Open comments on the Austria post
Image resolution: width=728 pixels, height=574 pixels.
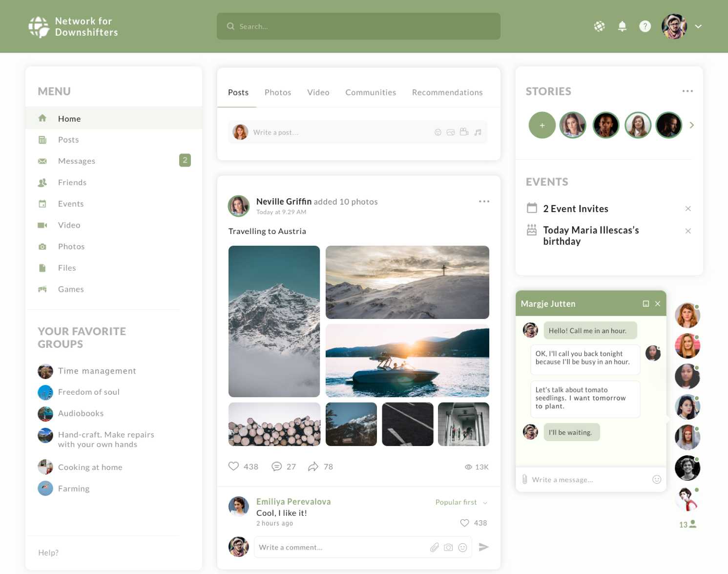(x=276, y=467)
